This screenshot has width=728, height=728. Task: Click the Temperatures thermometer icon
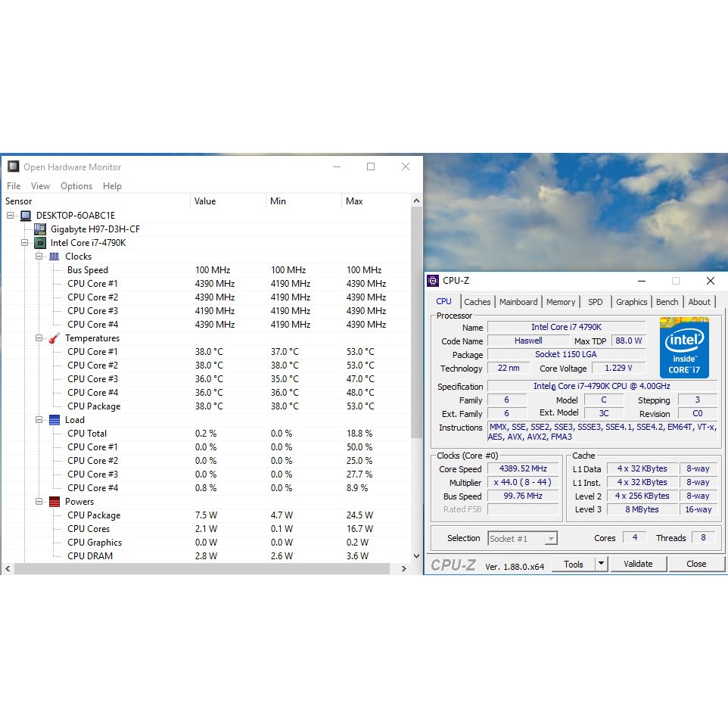(54, 338)
